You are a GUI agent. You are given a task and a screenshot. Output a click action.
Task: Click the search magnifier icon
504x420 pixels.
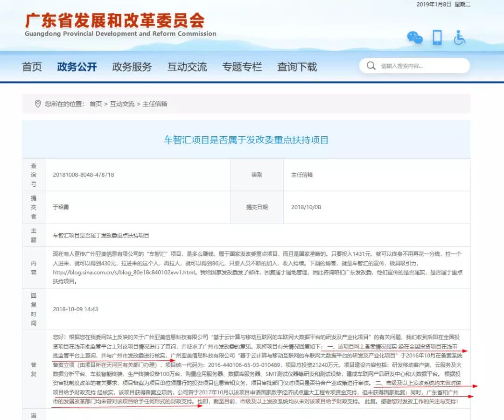coord(371,66)
